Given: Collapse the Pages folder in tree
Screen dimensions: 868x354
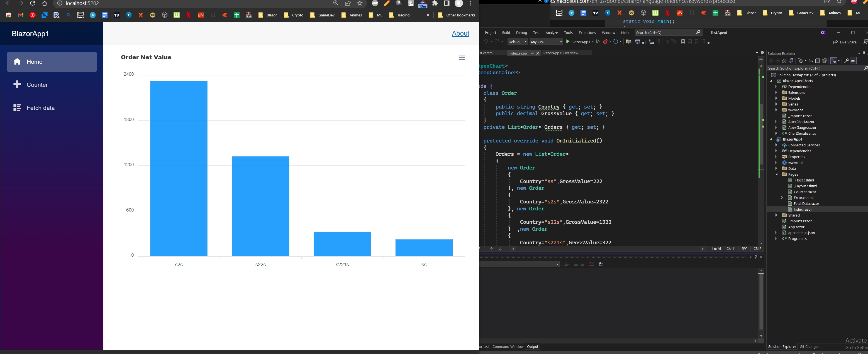Looking at the screenshot, I should coord(777,174).
